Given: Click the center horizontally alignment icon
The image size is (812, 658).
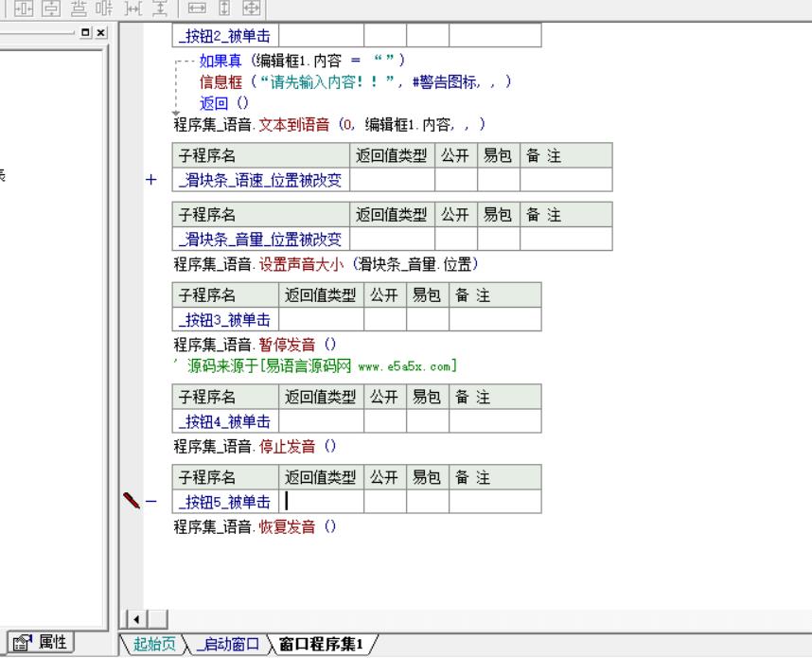Looking at the screenshot, I should (24, 8).
